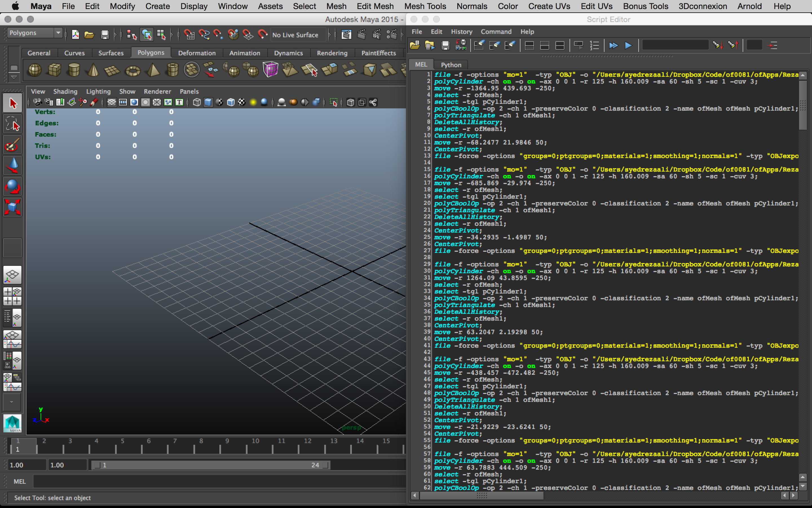This screenshot has width=812, height=508.
Task: Toggle smooth shade all in viewport
Action: [208, 102]
